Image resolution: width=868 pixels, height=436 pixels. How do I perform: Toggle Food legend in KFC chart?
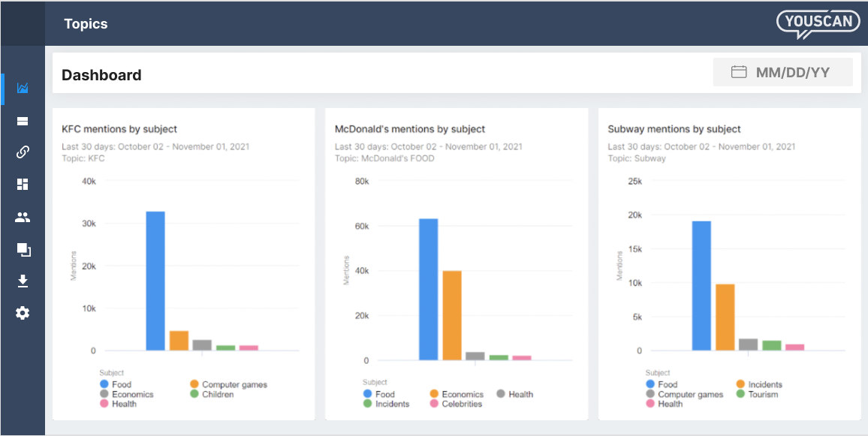pyautogui.click(x=116, y=384)
